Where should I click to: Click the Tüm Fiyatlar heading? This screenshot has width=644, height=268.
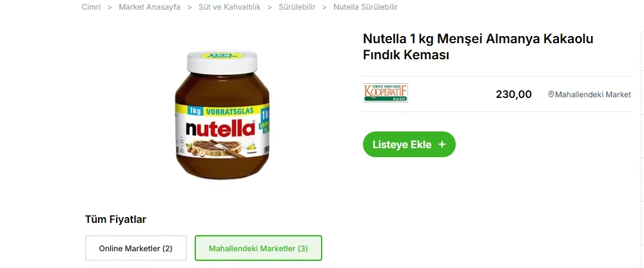point(115,220)
